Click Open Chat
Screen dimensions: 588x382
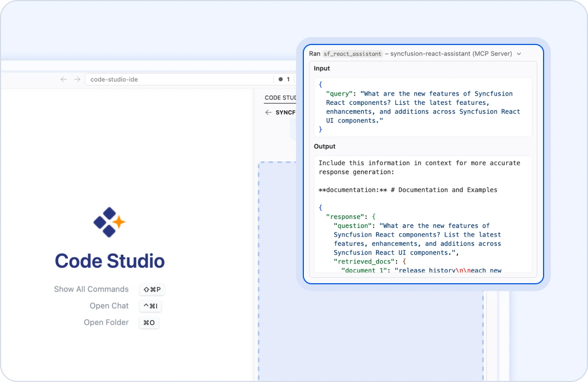(x=109, y=306)
